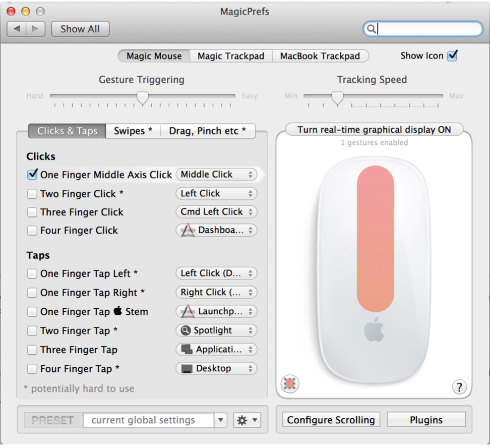Screen dimensions: 490x448
Task: Click the forward navigation arrow
Action: [x=35, y=29]
